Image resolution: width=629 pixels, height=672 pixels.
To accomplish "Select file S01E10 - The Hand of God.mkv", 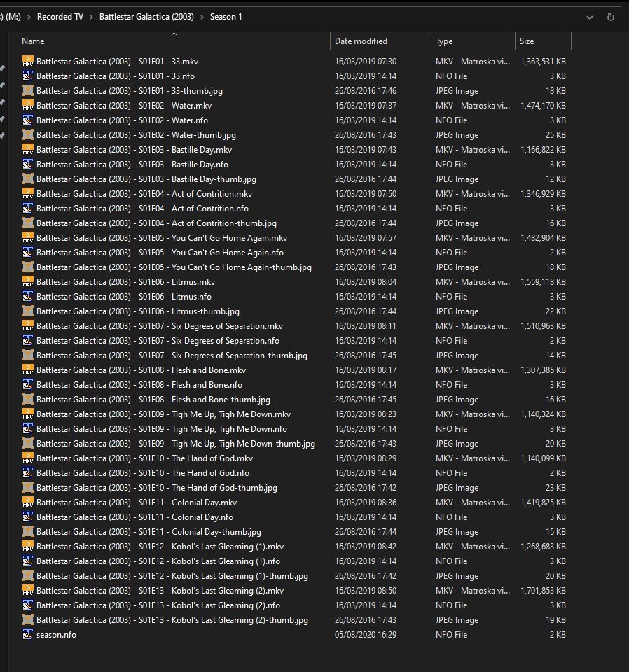I will (144, 458).
